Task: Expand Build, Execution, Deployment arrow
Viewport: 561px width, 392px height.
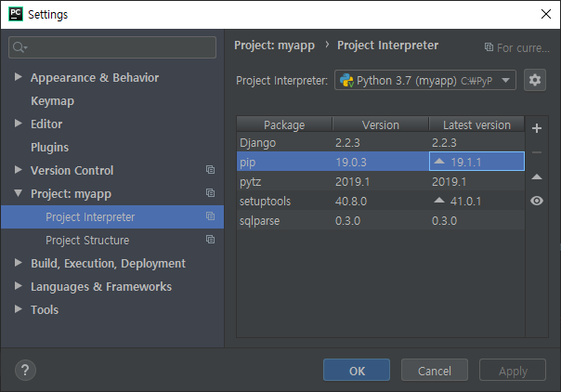Action: pos(19,263)
